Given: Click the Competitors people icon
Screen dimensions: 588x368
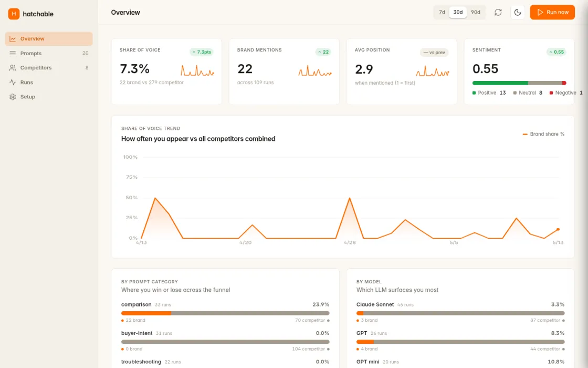Looking at the screenshot, I should [13, 68].
